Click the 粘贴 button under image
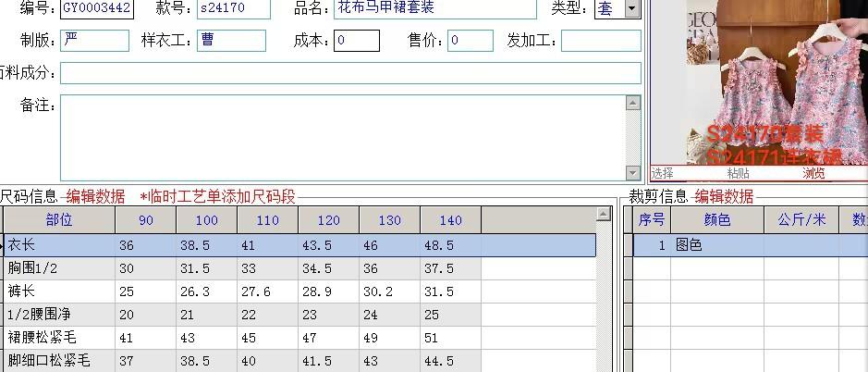This screenshot has width=868, height=372. [x=738, y=173]
